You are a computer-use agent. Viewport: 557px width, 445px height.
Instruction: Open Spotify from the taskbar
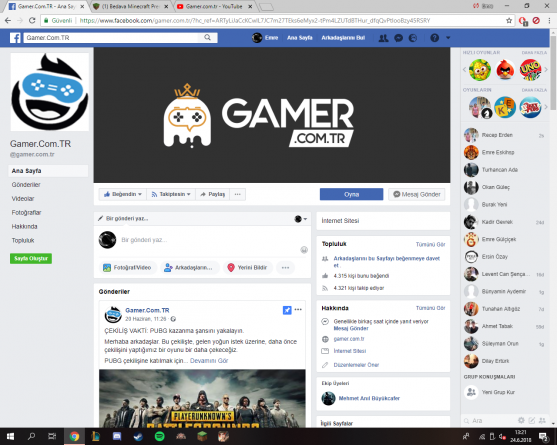[x=159, y=436]
